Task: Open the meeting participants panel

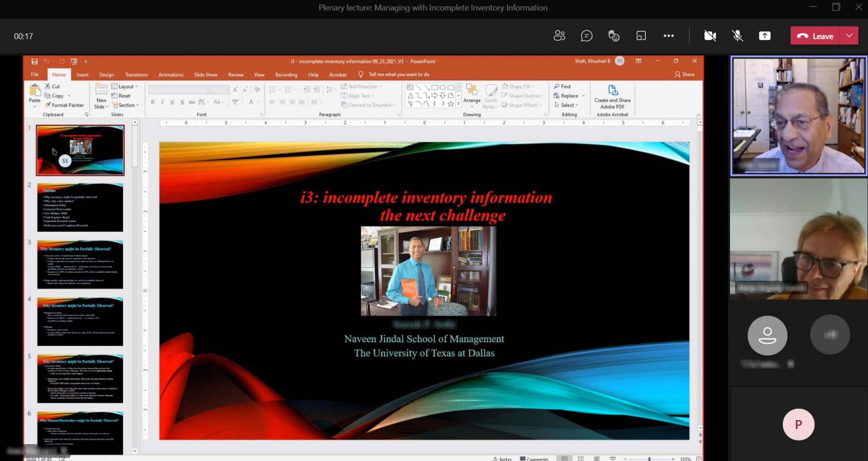Action: (x=559, y=36)
